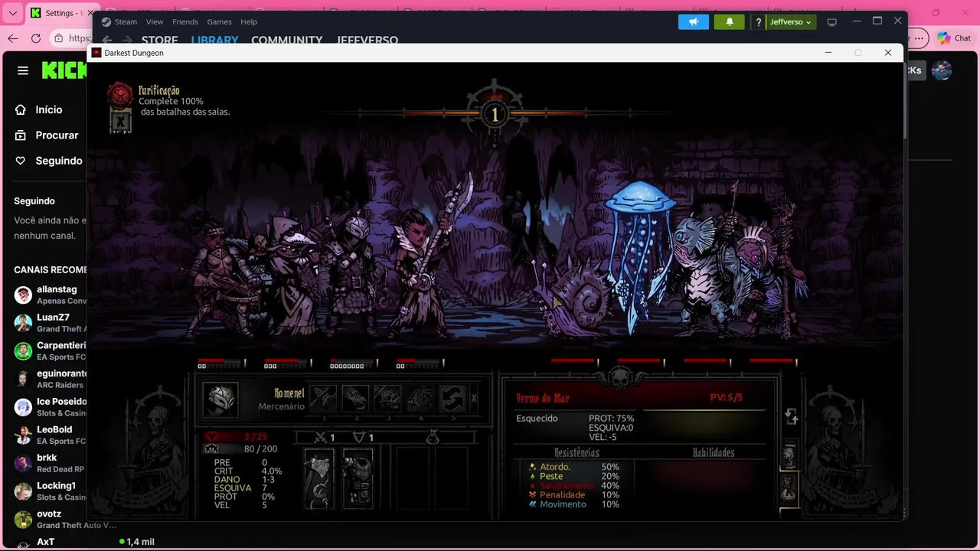Open the browser more options ellipsis
980x551 pixels.
point(920,38)
